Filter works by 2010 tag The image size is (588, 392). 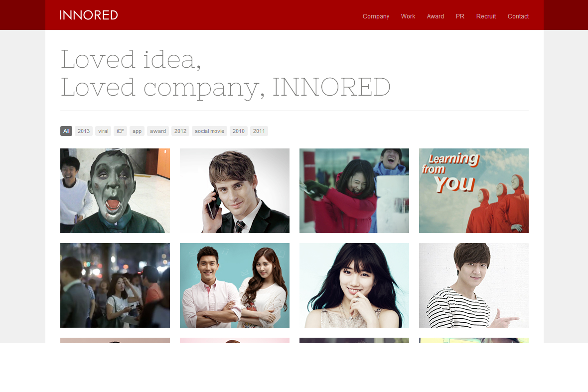pos(239,131)
